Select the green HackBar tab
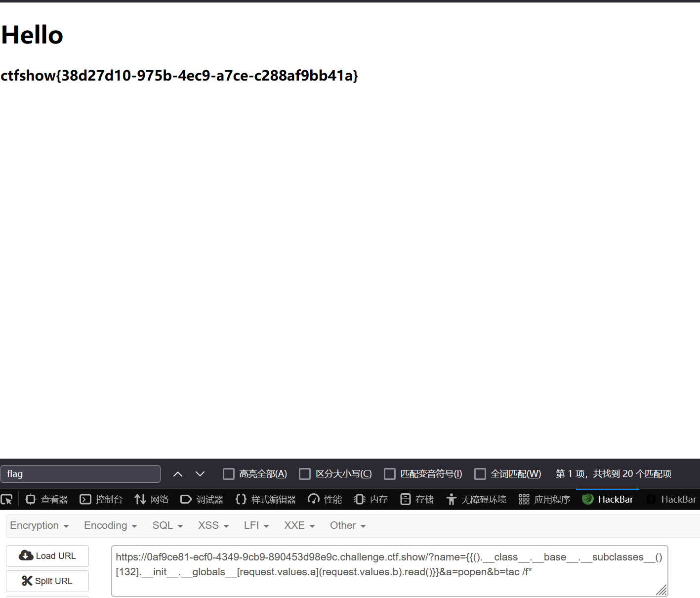The image size is (700, 598). click(x=608, y=500)
